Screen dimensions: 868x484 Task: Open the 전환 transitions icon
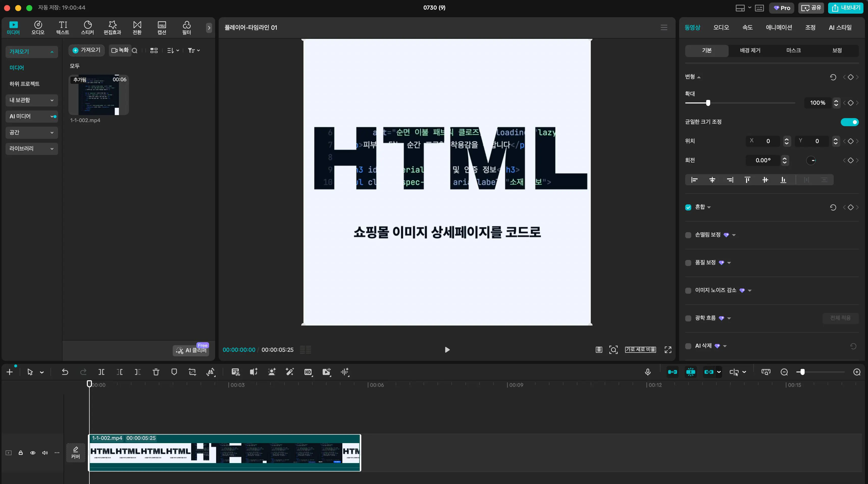click(x=137, y=28)
